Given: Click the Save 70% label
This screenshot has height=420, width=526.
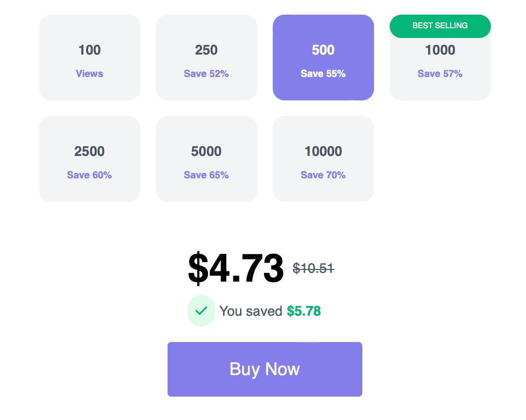Looking at the screenshot, I should pos(323,175).
